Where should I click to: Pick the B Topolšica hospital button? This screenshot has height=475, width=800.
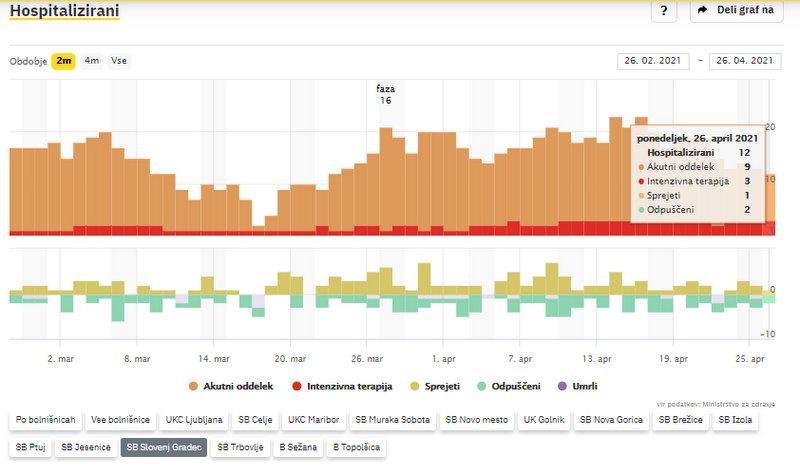pyautogui.click(x=357, y=447)
